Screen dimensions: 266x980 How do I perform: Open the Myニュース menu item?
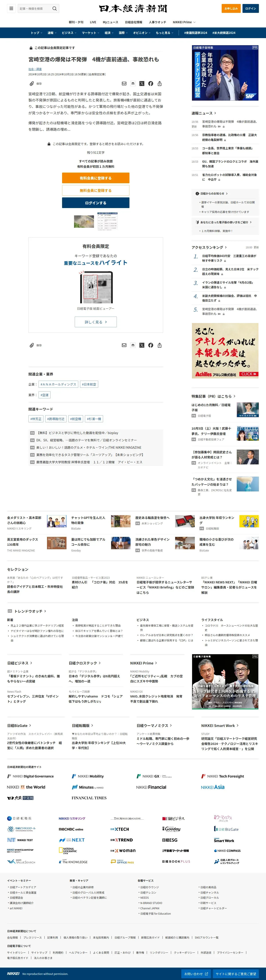(x=110, y=22)
